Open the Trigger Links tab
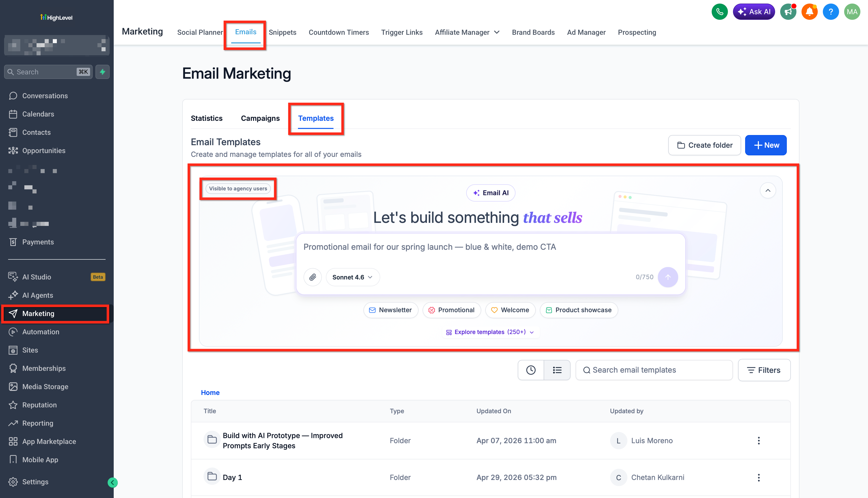868x498 pixels. [x=402, y=32]
